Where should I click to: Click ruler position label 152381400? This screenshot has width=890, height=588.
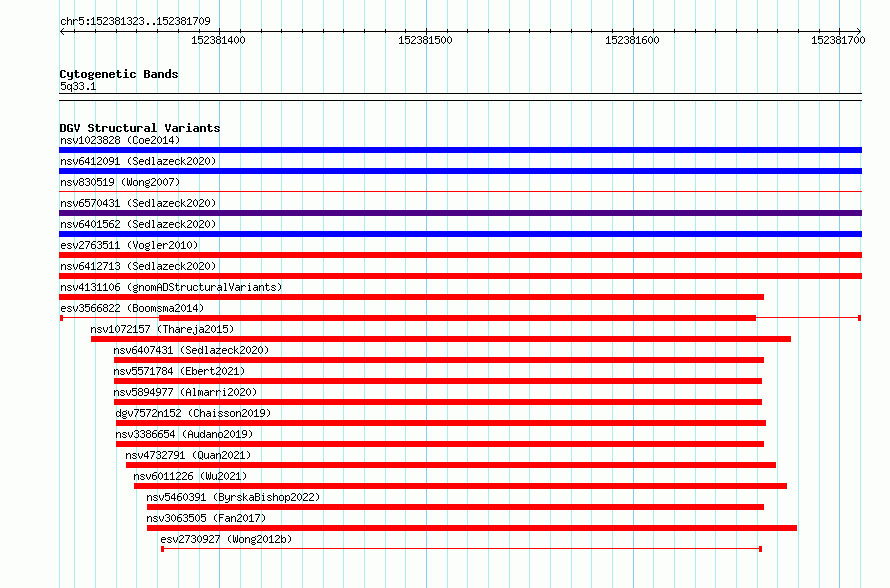[218, 40]
